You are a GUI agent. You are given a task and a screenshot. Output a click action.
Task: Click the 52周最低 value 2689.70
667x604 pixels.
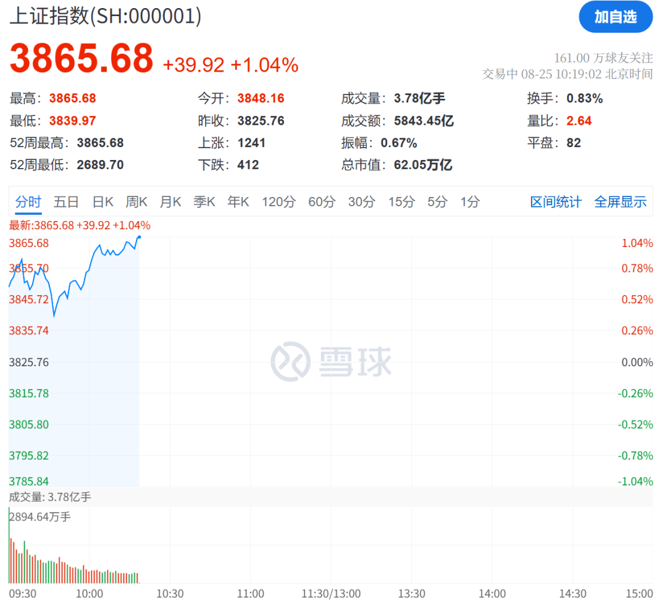point(100,165)
